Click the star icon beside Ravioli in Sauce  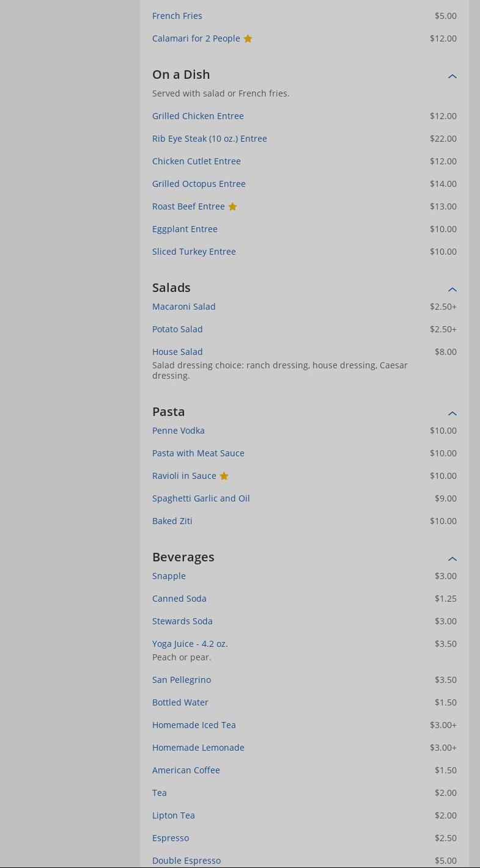(x=224, y=476)
